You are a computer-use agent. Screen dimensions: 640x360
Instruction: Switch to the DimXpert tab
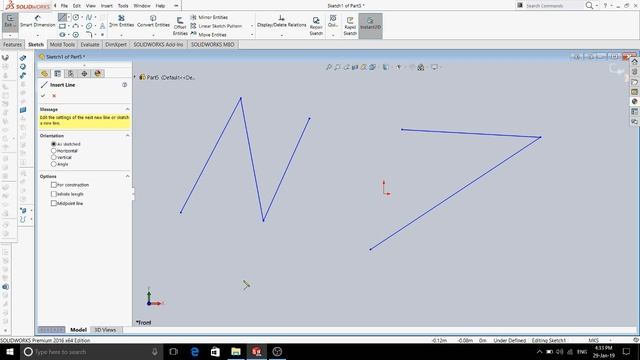[116, 44]
